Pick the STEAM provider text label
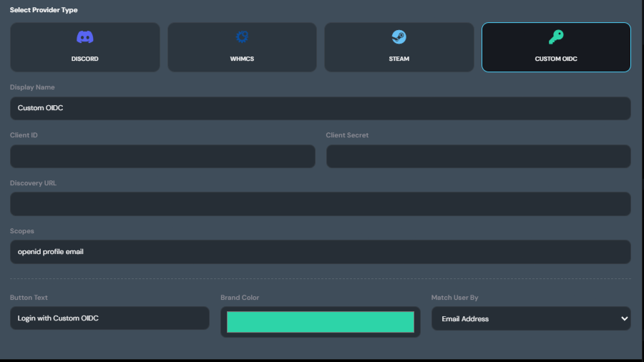 point(399,59)
